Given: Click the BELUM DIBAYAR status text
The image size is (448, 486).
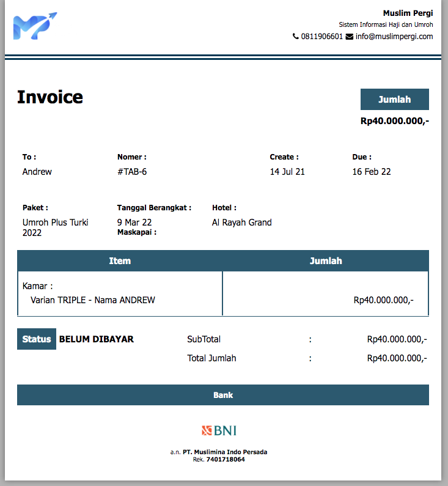Looking at the screenshot, I should coord(97,339).
